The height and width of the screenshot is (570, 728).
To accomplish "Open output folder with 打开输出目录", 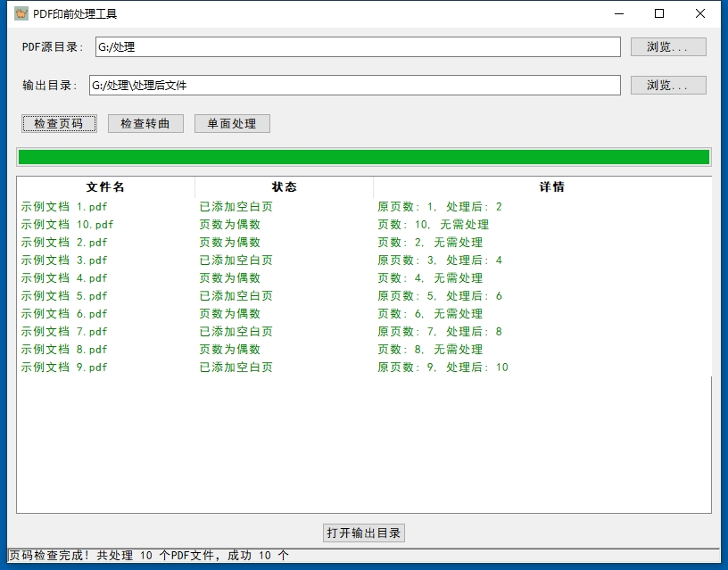I will coord(364,533).
